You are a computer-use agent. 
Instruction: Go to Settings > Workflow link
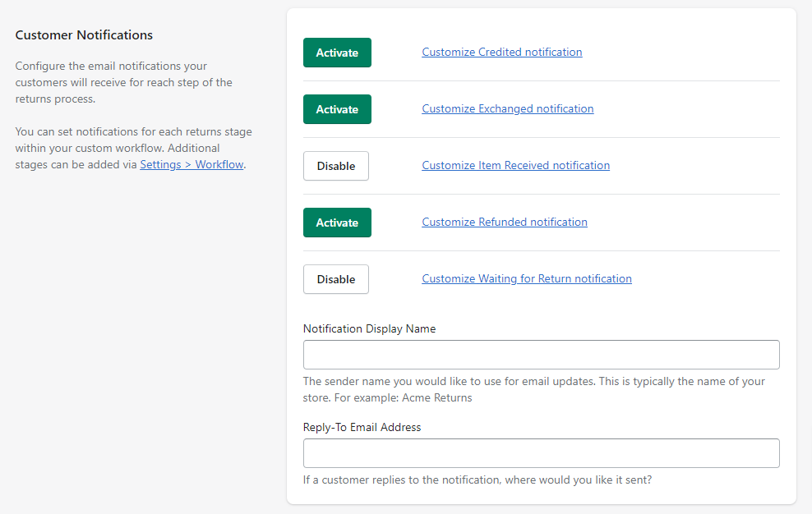[191, 164]
